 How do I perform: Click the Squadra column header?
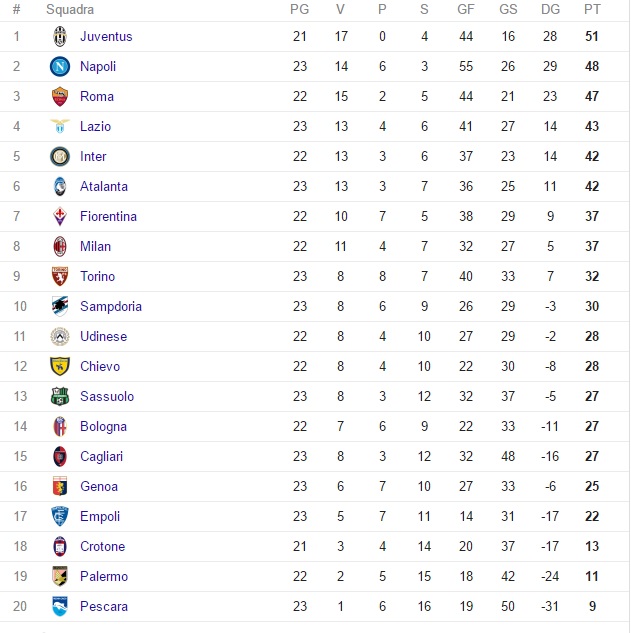(70, 10)
